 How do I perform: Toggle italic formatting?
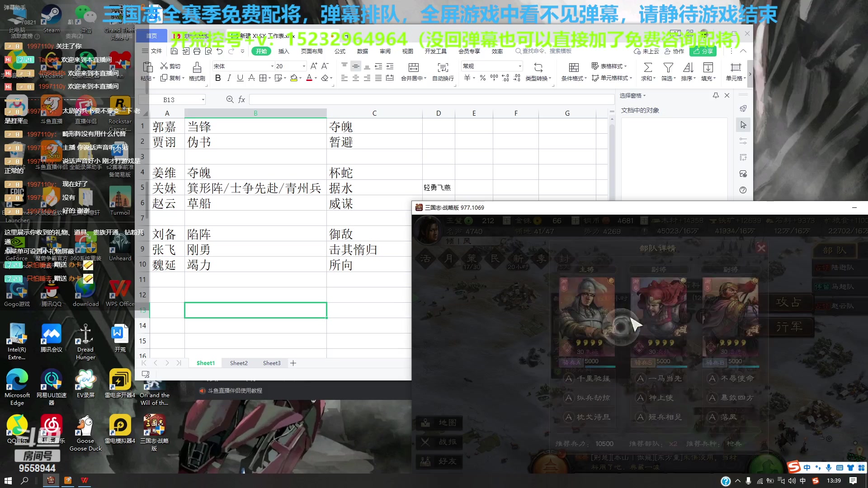click(x=229, y=78)
